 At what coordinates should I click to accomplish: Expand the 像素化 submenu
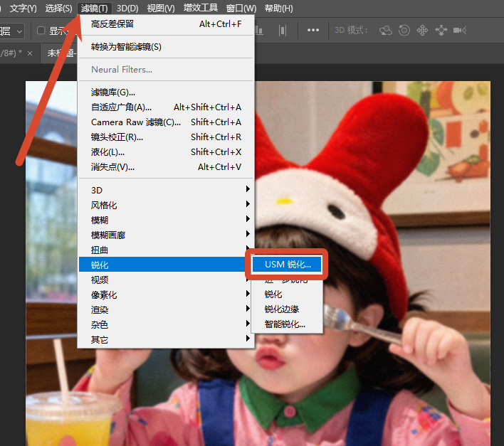pos(166,294)
